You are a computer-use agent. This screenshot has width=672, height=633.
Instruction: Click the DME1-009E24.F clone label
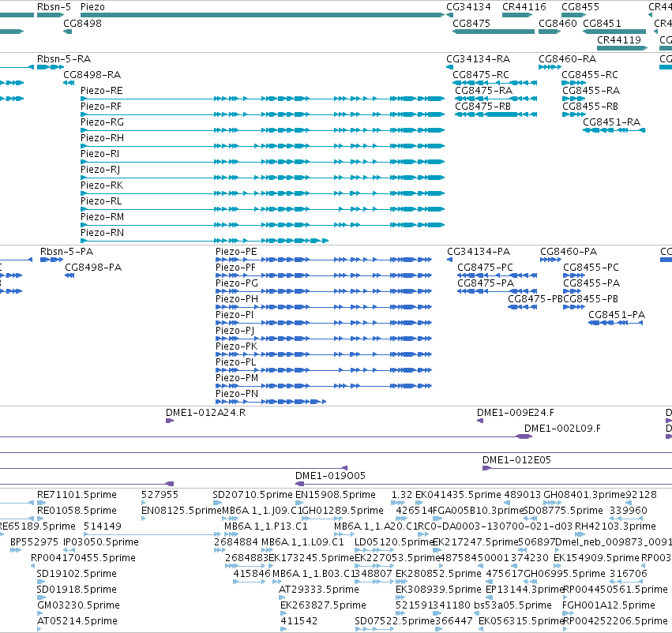pyautogui.click(x=516, y=413)
